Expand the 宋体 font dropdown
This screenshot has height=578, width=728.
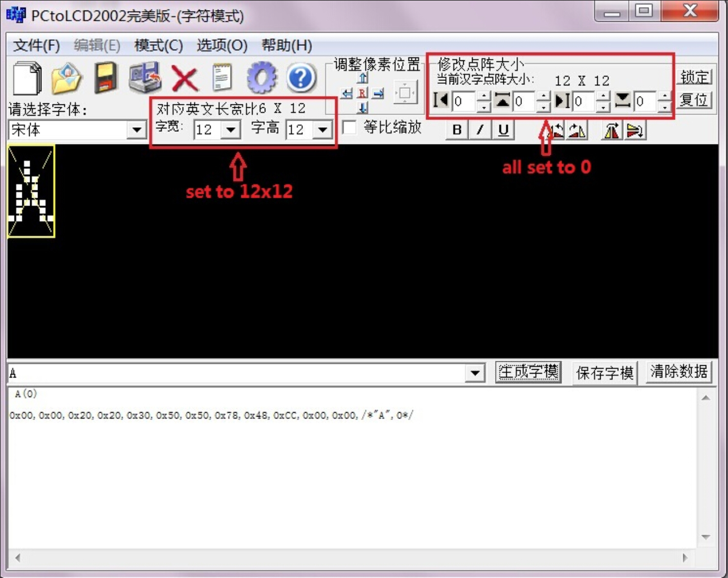136,130
